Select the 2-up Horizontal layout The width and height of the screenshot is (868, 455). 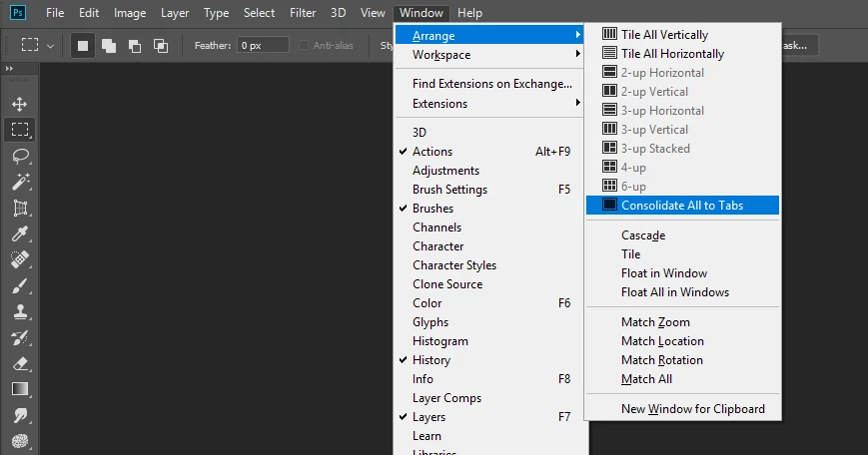682,73
